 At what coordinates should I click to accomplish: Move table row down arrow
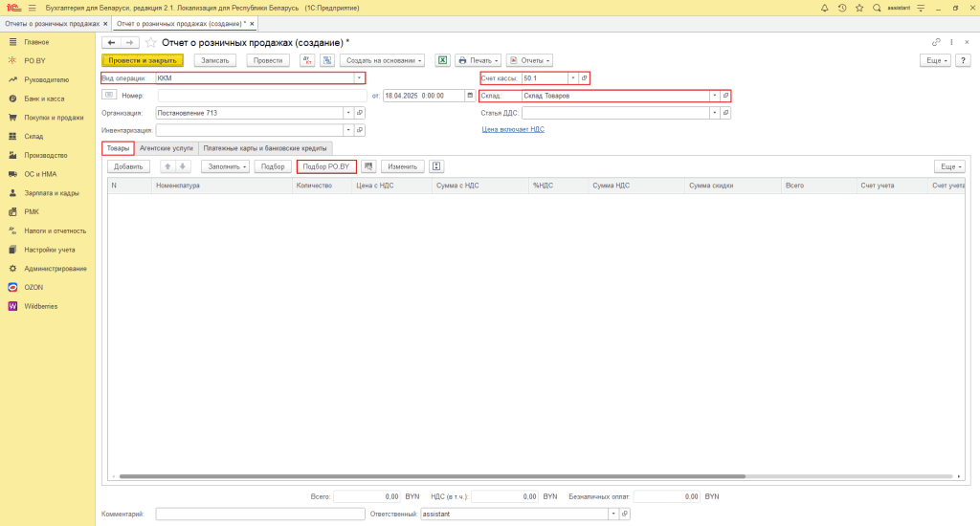point(183,166)
